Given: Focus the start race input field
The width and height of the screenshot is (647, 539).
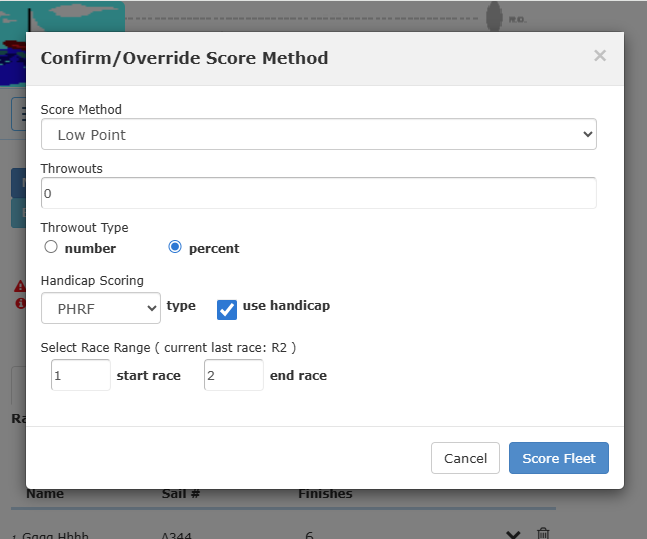Looking at the screenshot, I should coord(81,375).
